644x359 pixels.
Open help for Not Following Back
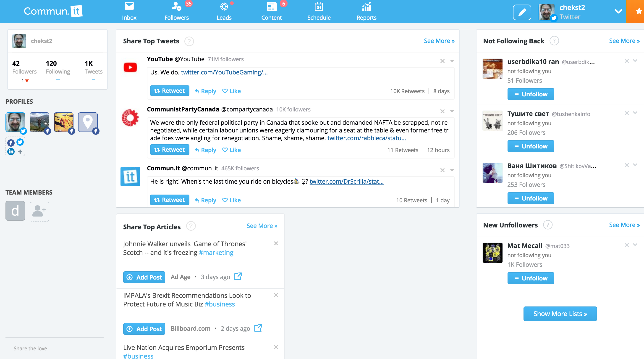pyautogui.click(x=554, y=41)
